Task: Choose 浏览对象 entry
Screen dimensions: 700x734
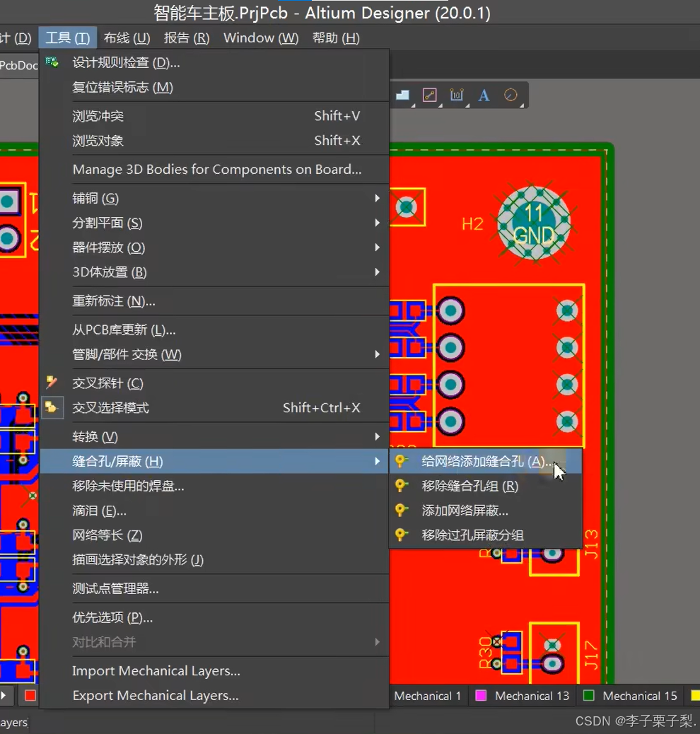Action: (214, 141)
